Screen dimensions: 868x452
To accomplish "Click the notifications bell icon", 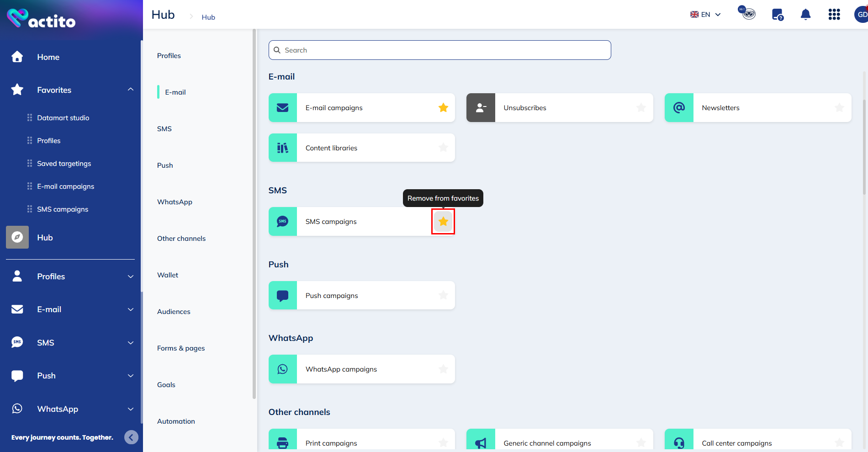I will point(805,15).
